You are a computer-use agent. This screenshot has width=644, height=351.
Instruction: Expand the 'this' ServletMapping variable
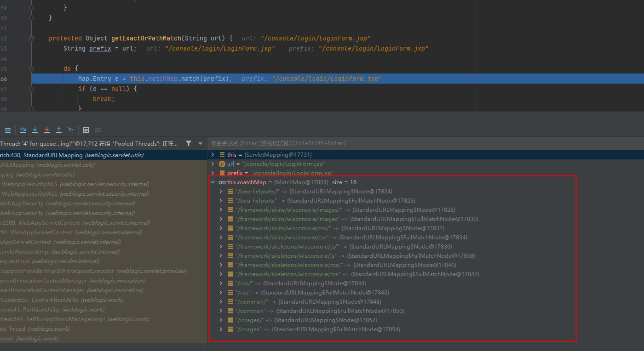point(213,155)
